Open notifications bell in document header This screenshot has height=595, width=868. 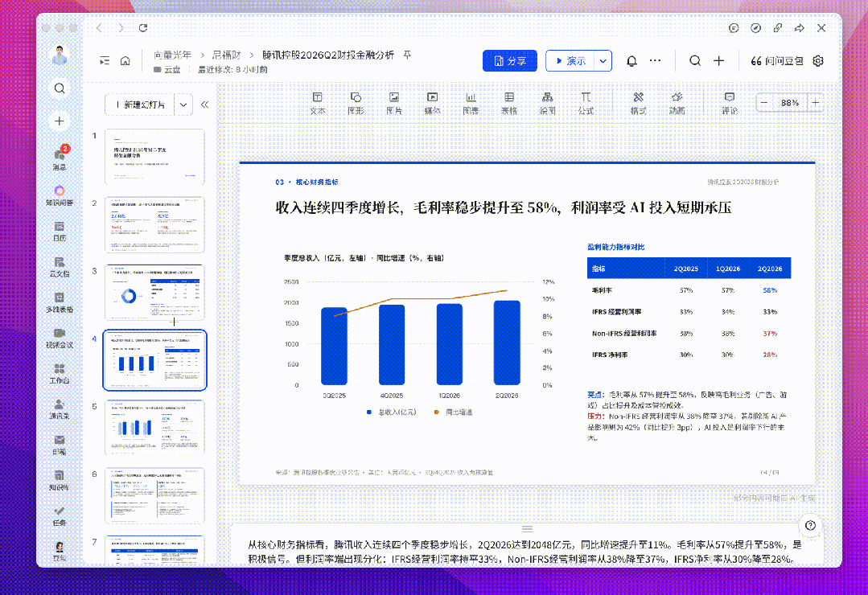click(631, 61)
